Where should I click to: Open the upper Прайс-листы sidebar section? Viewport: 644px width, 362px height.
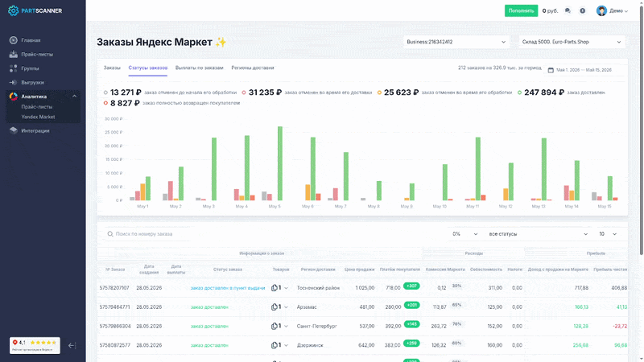coord(37,54)
